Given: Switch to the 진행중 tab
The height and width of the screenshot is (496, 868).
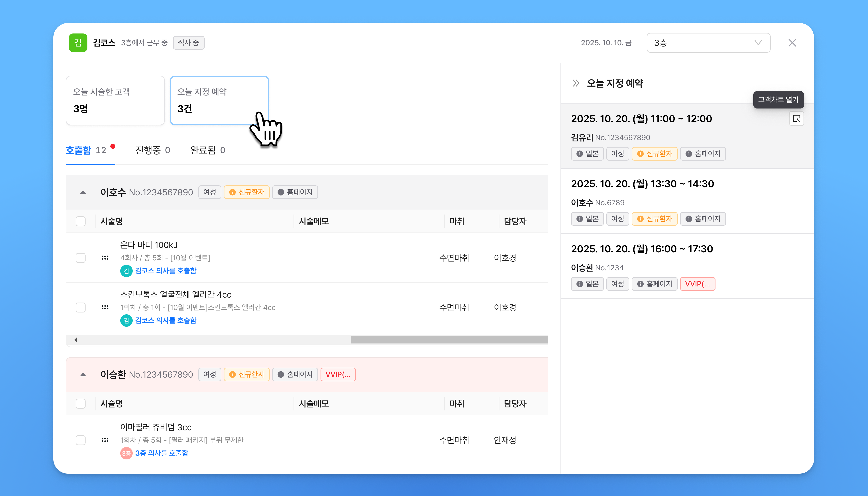Looking at the screenshot, I should (152, 150).
